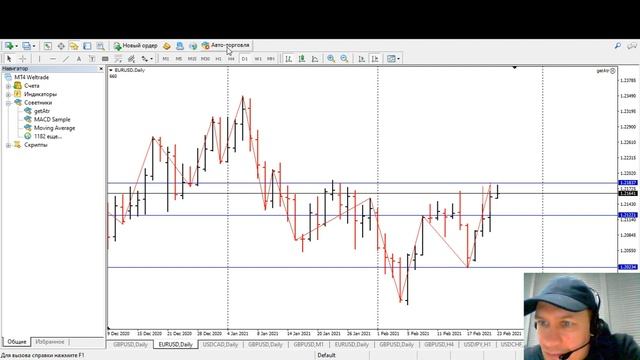The height and width of the screenshot is (360, 640).
Task: Open Общие tab in Navigator
Action: pos(17,342)
